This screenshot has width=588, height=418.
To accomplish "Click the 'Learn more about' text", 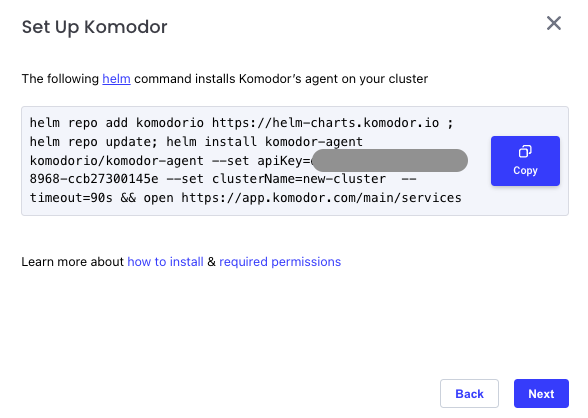I will coord(72,262).
